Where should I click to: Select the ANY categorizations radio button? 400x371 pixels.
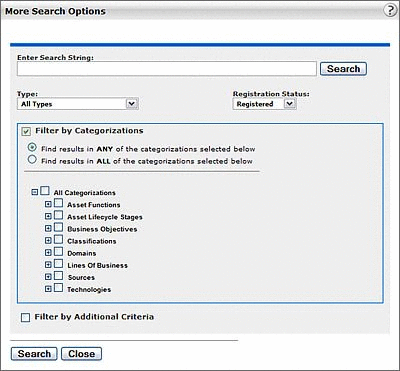pyautogui.click(x=32, y=147)
